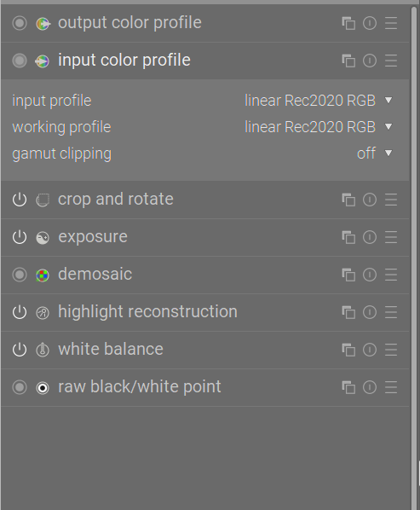Open presets menu for demosaic module
The width and height of the screenshot is (420, 510).
[391, 275]
